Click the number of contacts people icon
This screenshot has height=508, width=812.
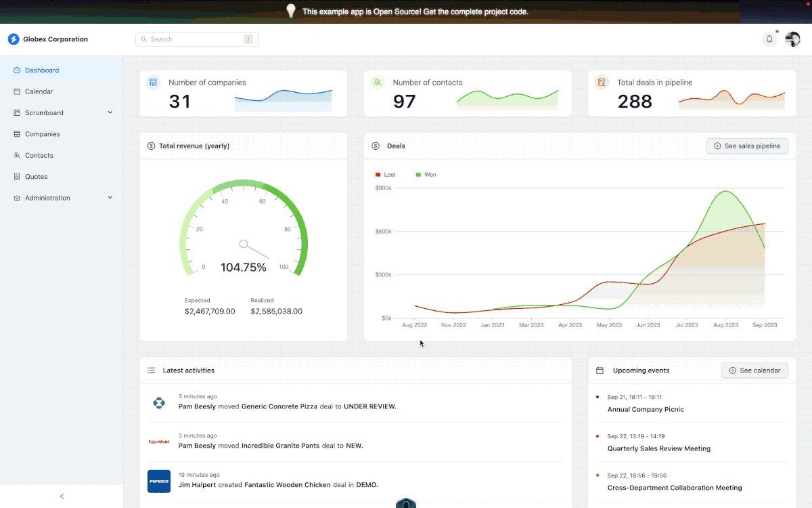pos(378,83)
